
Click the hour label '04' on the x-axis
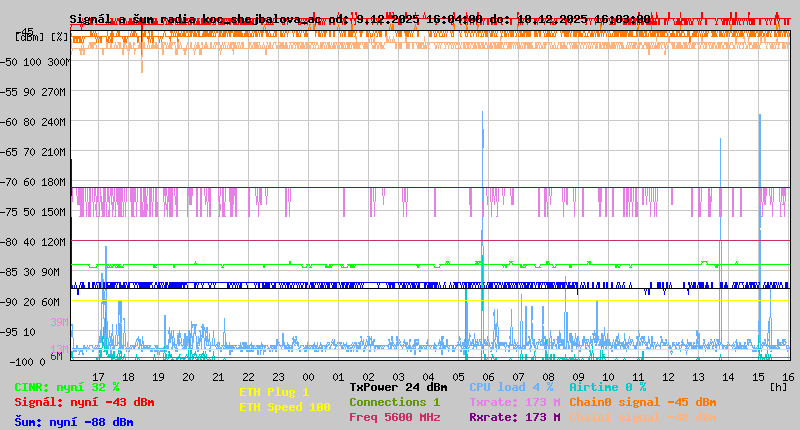pos(429,377)
